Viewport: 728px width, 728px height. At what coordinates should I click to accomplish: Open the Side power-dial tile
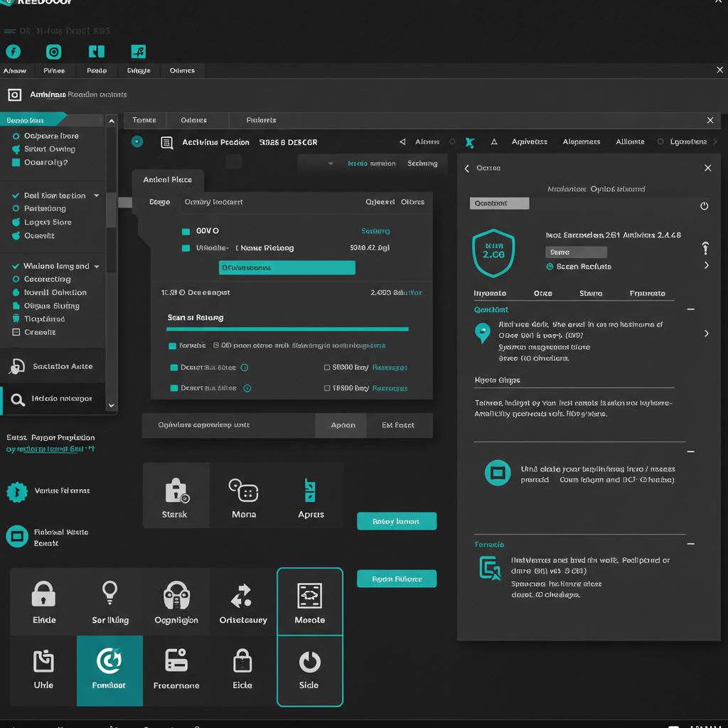coord(309,670)
